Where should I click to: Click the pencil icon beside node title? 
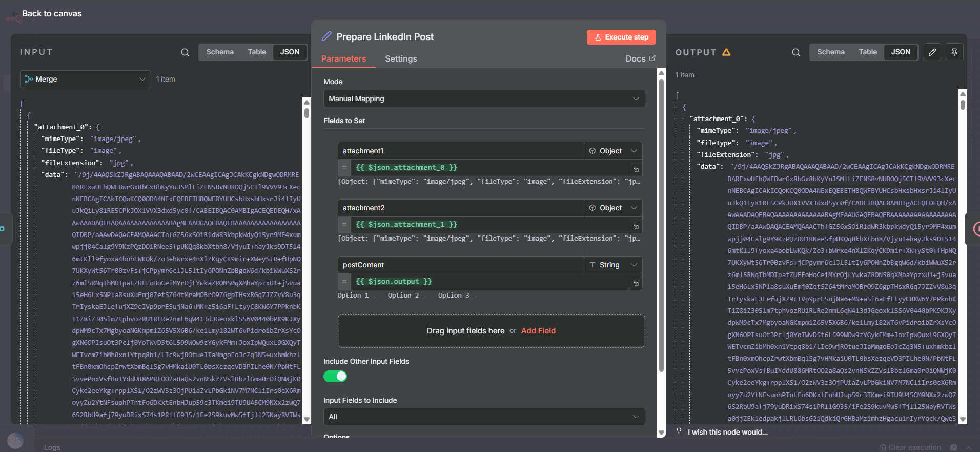coord(326,36)
